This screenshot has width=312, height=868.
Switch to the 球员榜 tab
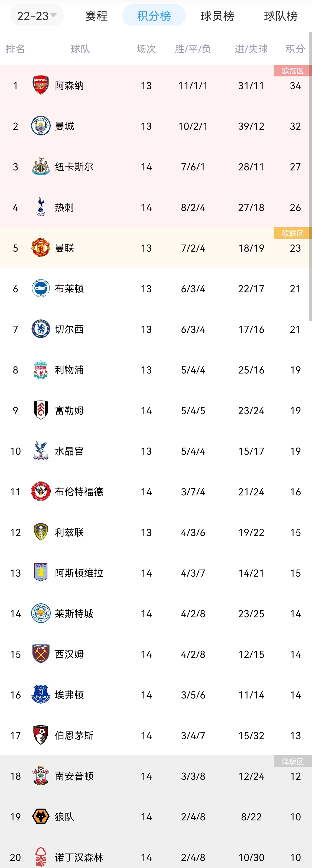(x=217, y=16)
